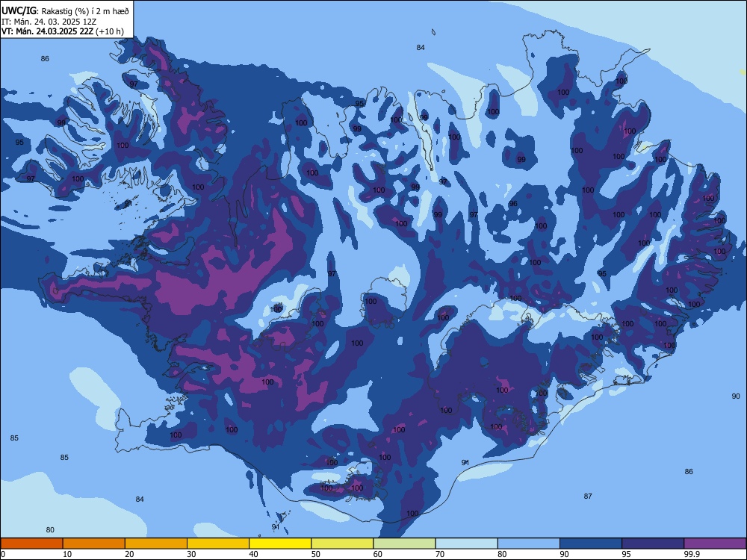Viewport: 747px width, 560px height.
Task: Click the 80-90 light blue legend swatch
Action: coord(529,544)
